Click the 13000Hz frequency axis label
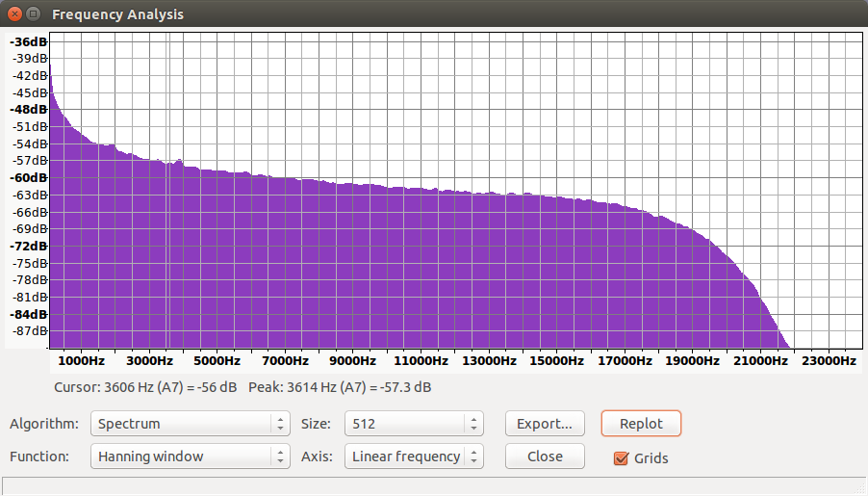This screenshot has width=868, height=496. [x=489, y=361]
